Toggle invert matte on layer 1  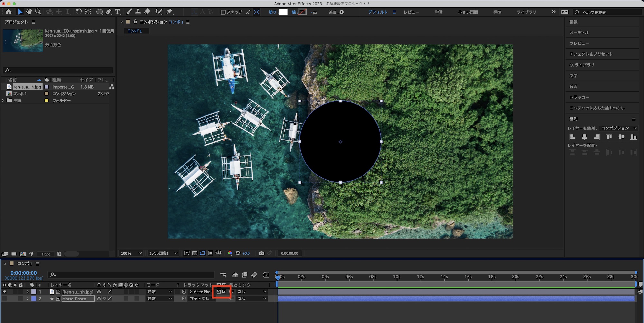pos(224,292)
